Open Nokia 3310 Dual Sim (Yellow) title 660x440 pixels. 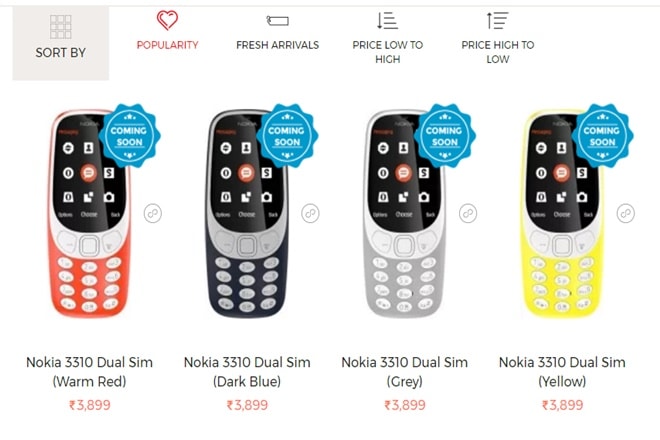click(562, 372)
